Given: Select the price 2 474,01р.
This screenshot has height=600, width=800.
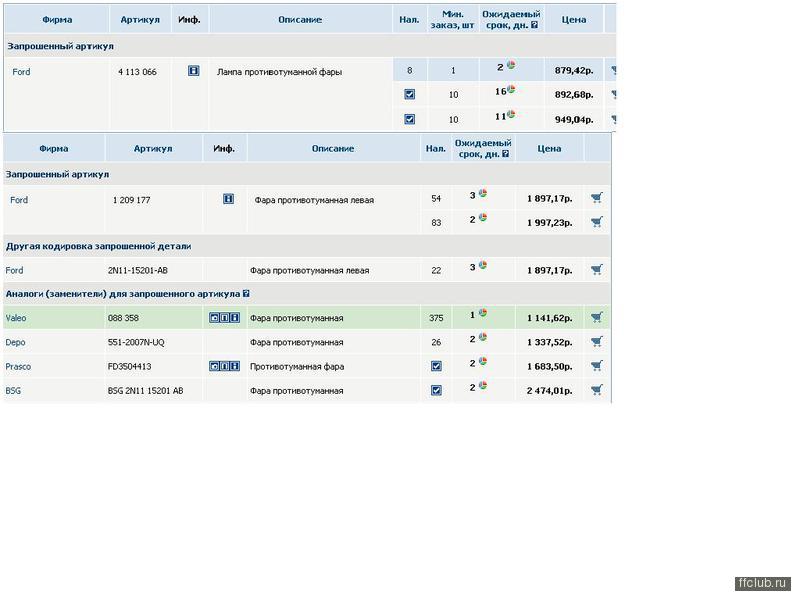Looking at the screenshot, I should coord(549,391).
